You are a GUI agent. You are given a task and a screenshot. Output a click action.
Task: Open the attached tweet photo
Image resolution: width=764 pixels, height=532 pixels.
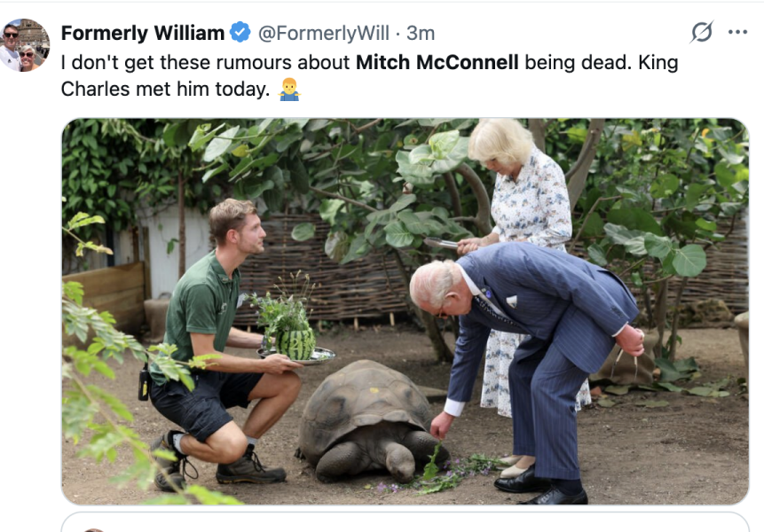coord(405,311)
